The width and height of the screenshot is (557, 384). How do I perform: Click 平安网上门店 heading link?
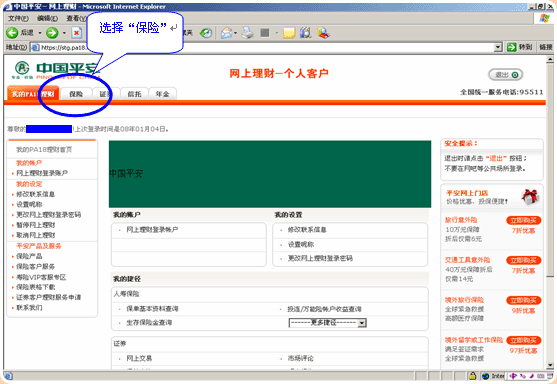coord(467,193)
